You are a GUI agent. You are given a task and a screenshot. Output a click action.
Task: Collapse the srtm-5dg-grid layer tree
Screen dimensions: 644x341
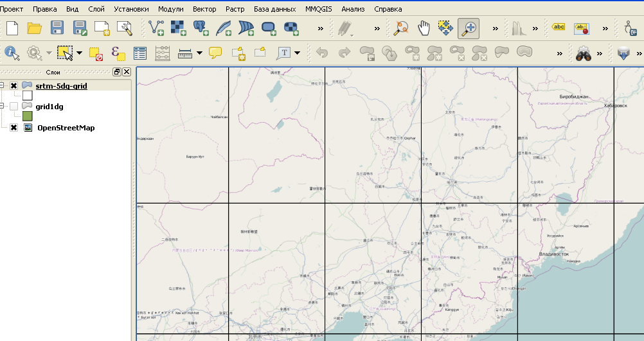click(x=2, y=85)
